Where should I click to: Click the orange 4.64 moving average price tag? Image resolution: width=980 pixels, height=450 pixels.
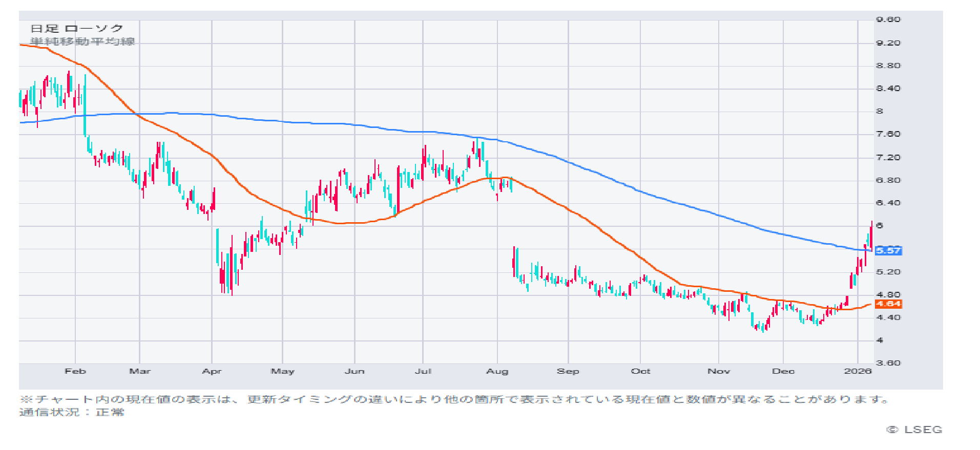[x=888, y=304]
